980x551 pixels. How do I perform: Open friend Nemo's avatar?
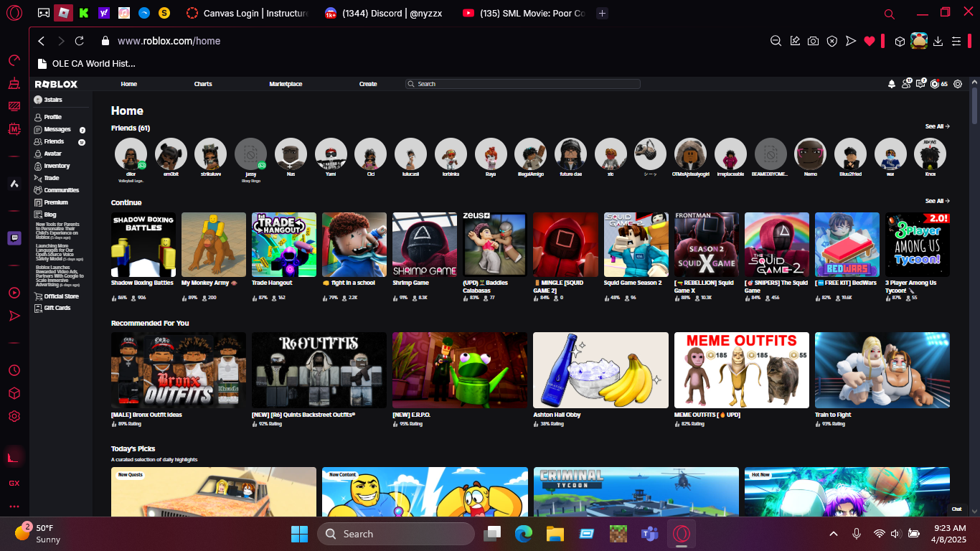pos(810,154)
